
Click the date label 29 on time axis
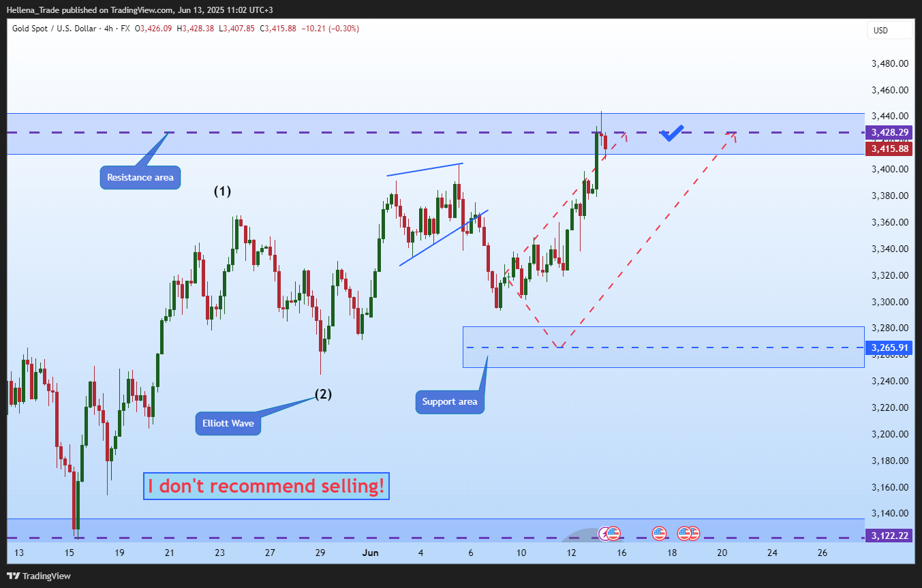pos(320,553)
